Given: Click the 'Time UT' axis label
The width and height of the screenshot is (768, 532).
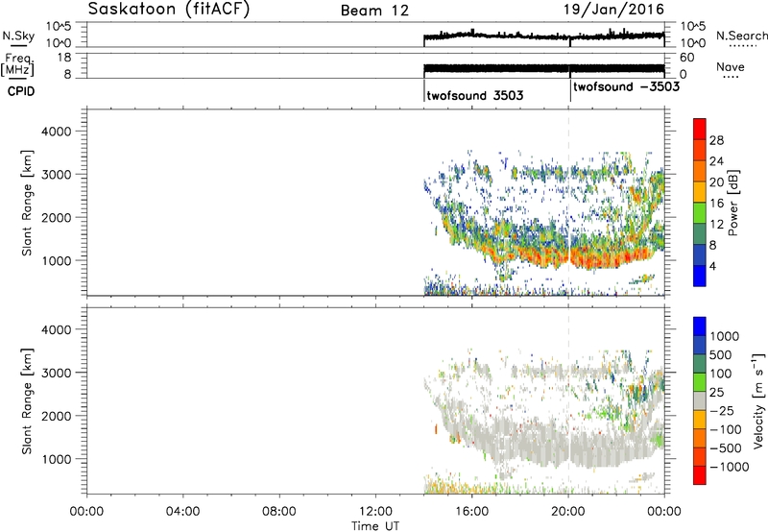Looking at the screenshot, I should point(375,526).
